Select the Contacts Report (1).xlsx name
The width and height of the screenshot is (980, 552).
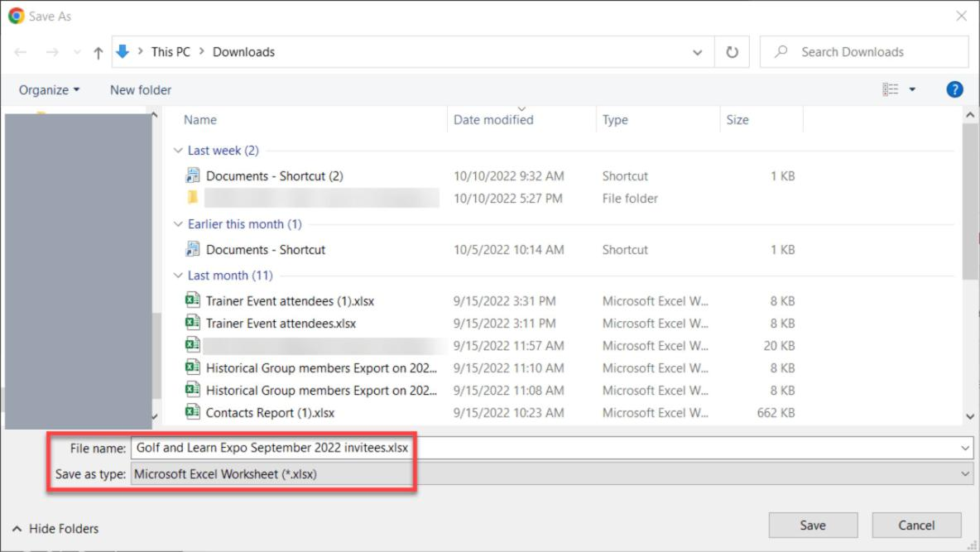click(x=270, y=413)
